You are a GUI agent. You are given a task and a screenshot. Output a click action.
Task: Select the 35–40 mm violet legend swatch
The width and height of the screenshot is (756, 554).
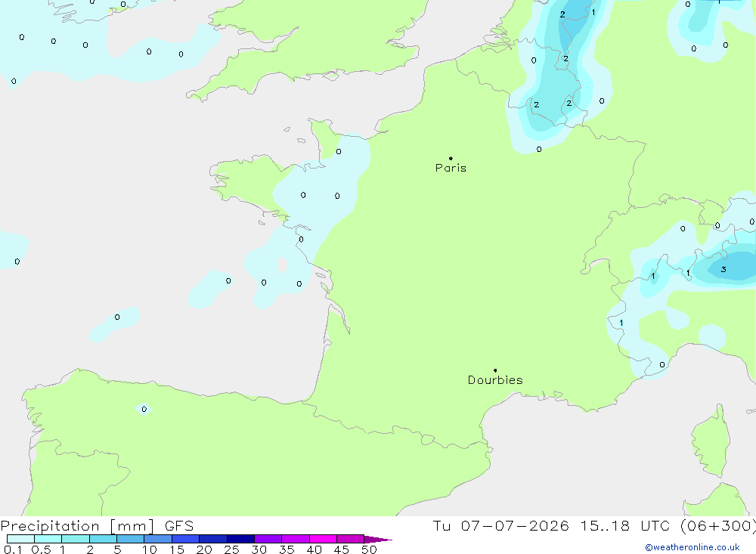point(295,539)
